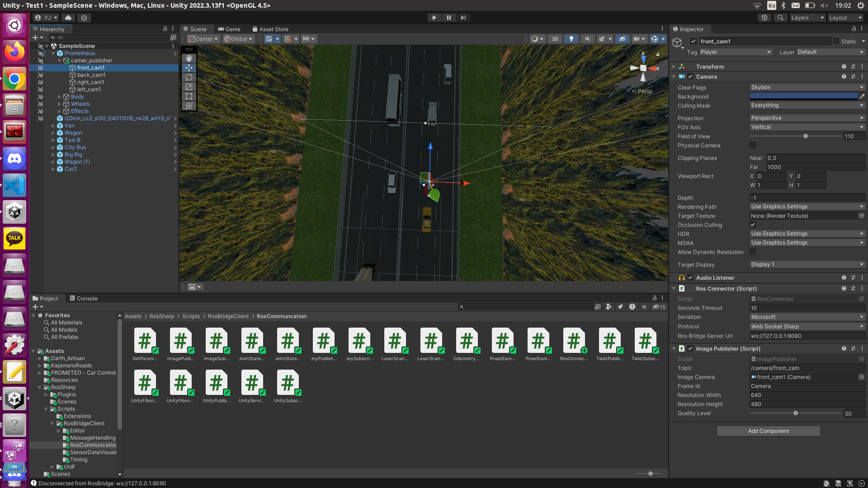Toggle Physical Camera checkbox
The height and width of the screenshot is (488, 868).
point(753,145)
